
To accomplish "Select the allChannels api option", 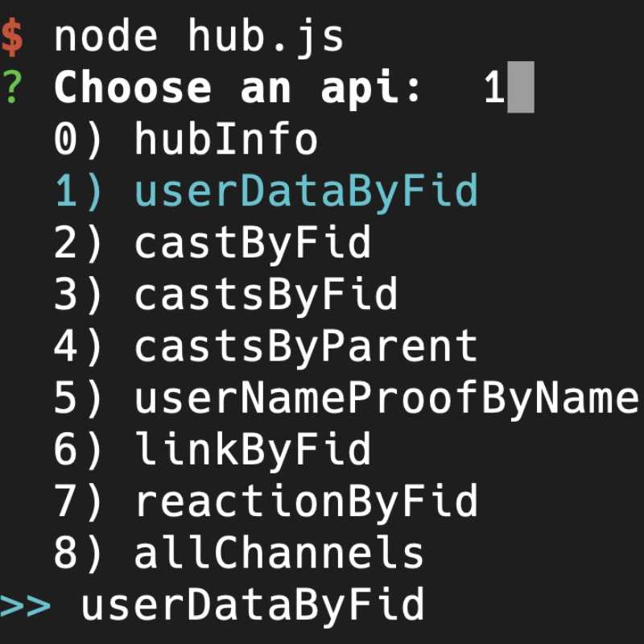I will pyautogui.click(x=279, y=553).
